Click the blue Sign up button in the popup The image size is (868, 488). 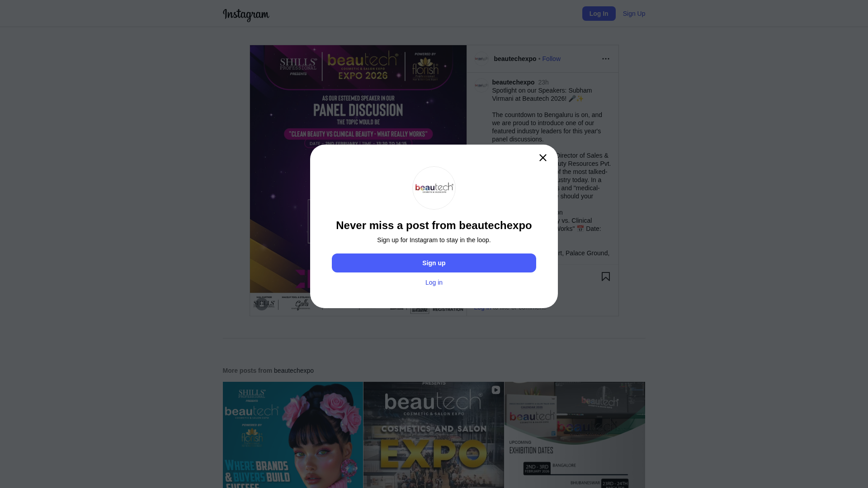[434, 263]
